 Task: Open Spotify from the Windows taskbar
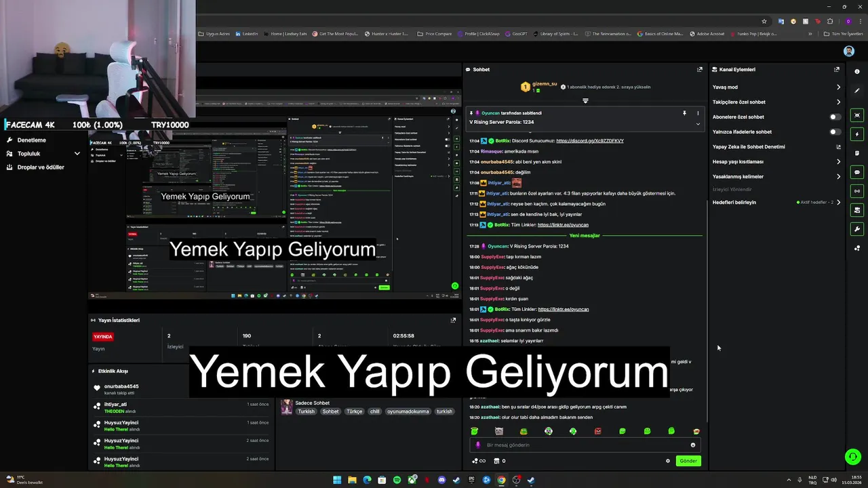click(397, 480)
